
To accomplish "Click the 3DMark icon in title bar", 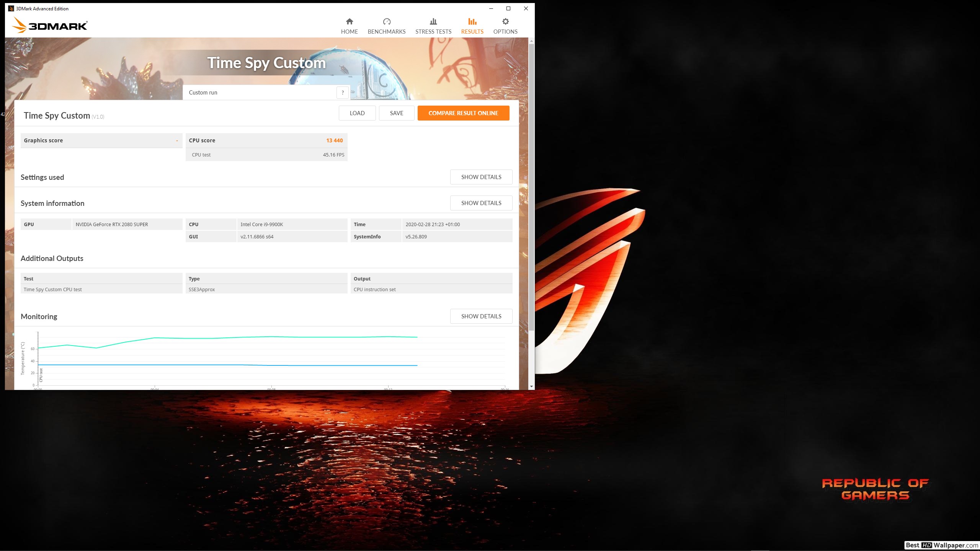I will [11, 8].
